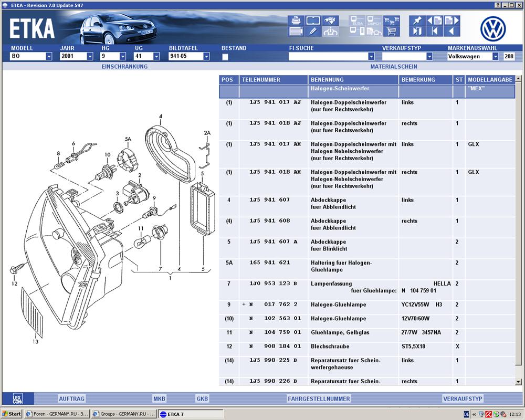
Task: Click scroll down arrow of parts list
Action: click(519, 382)
